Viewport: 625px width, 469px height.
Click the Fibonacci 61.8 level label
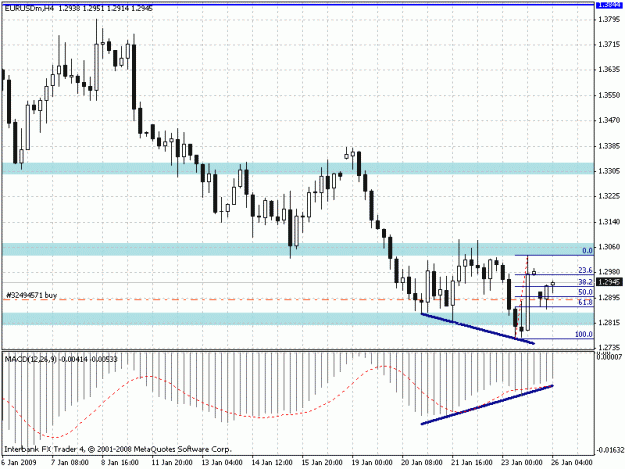[586, 302]
